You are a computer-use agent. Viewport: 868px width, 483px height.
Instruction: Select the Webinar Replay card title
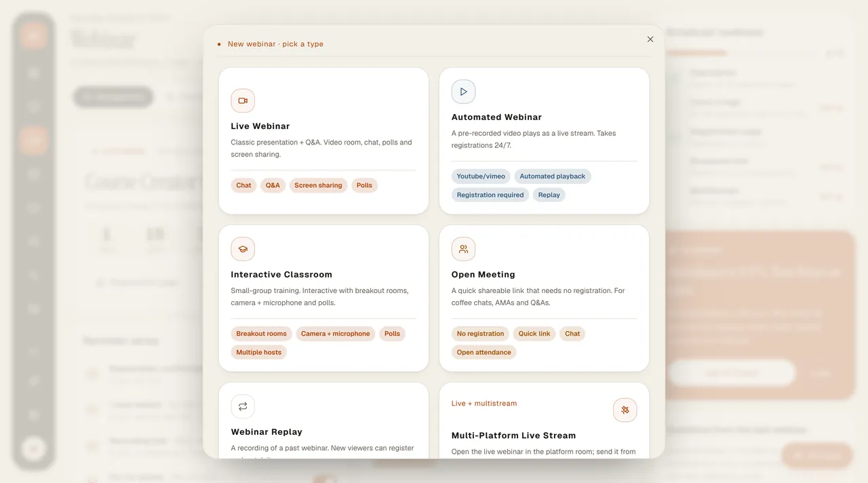coord(267,432)
